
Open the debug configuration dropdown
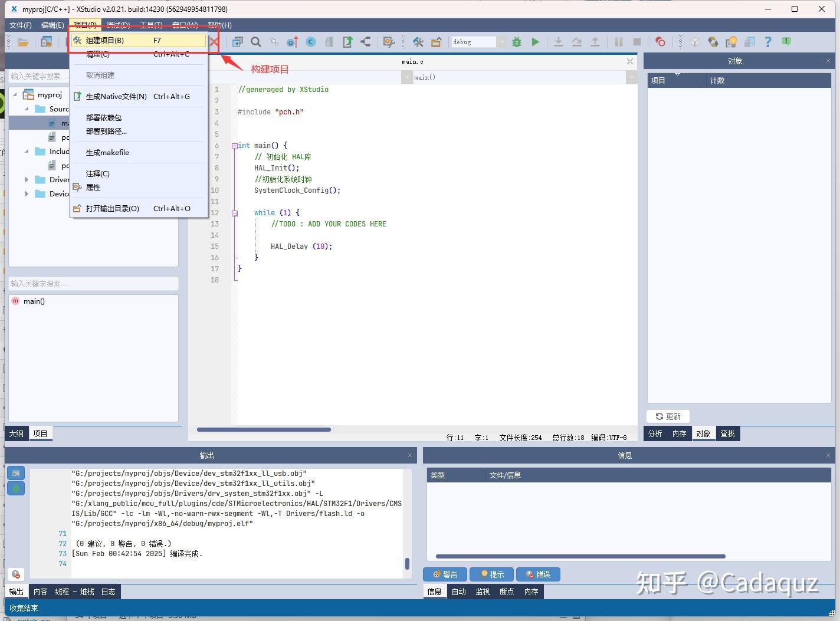tap(501, 42)
